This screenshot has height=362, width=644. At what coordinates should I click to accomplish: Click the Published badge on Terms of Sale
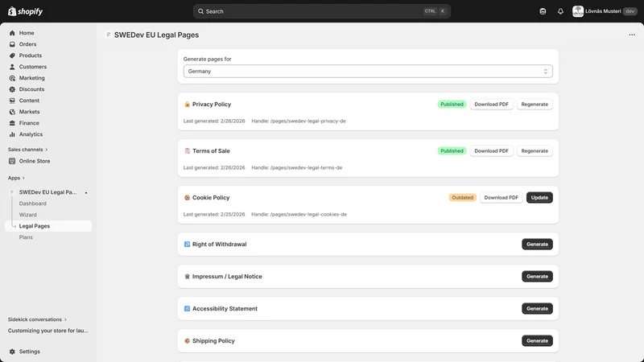tap(452, 151)
